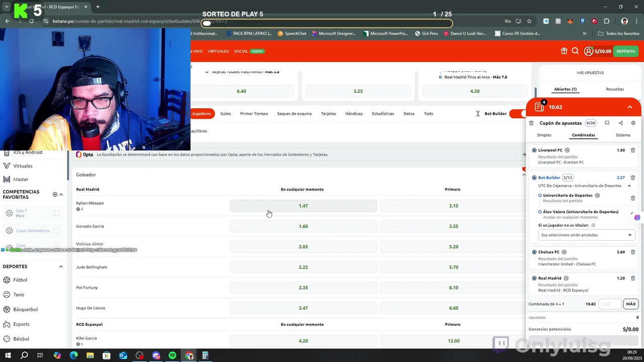Viewport: 644px width, 362px height.
Task: Select Jude Bellingham anytime odds 2.22
Action: 303,267
